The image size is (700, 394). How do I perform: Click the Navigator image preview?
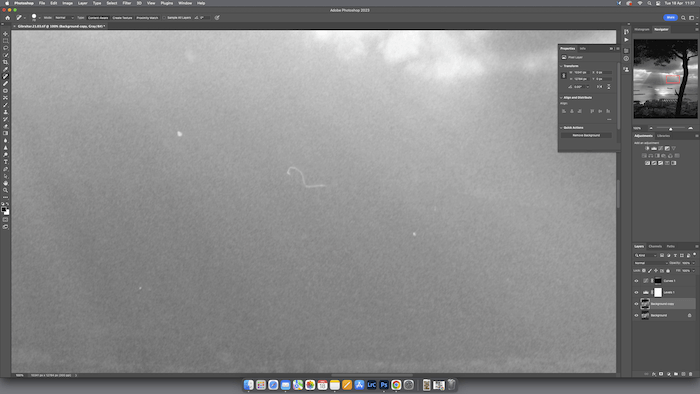point(666,79)
